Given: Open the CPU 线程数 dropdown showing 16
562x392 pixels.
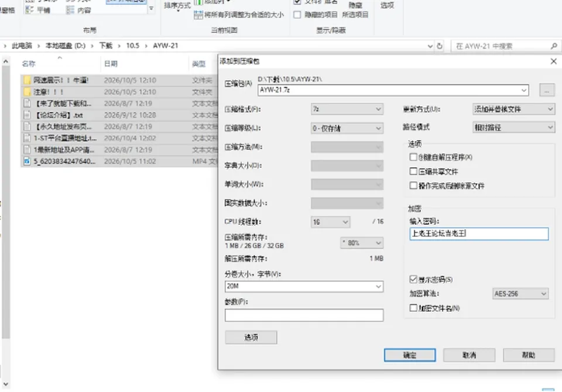Looking at the screenshot, I should (330, 222).
